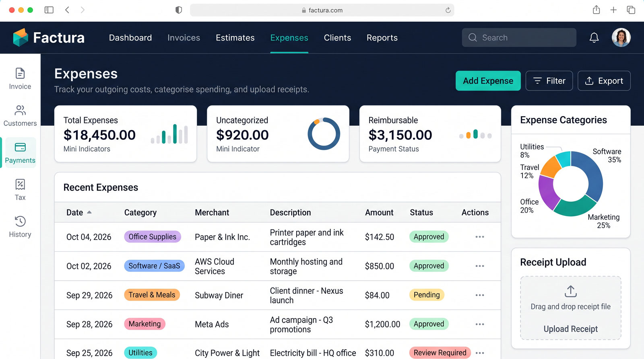The image size is (644, 359).
Task: Open actions menu for Paper & Ink Inc.
Action: point(480,237)
